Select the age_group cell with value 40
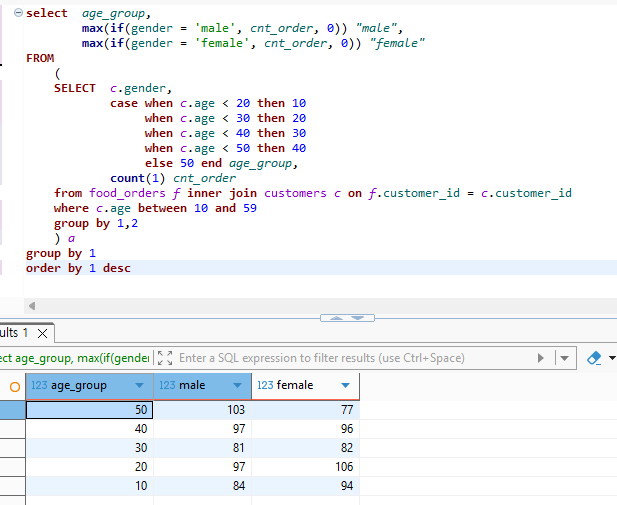Viewport: 617px width, 505px height. click(x=90, y=429)
